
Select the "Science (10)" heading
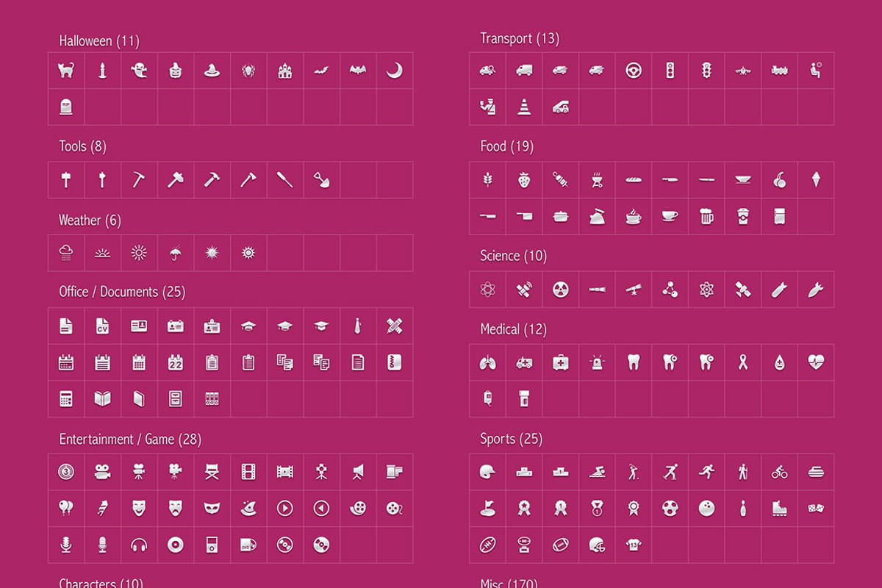514,256
